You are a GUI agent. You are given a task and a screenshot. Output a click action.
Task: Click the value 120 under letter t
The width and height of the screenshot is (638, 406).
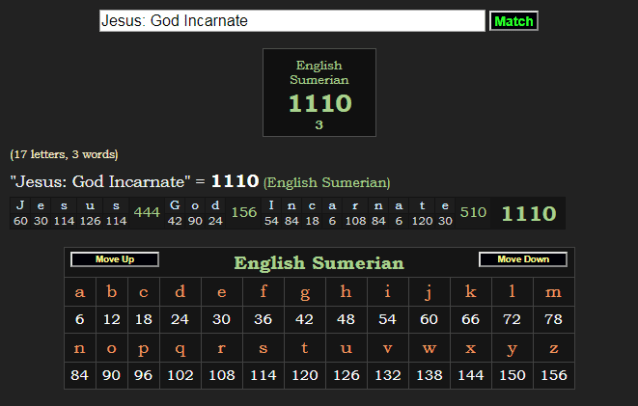pyautogui.click(x=304, y=375)
